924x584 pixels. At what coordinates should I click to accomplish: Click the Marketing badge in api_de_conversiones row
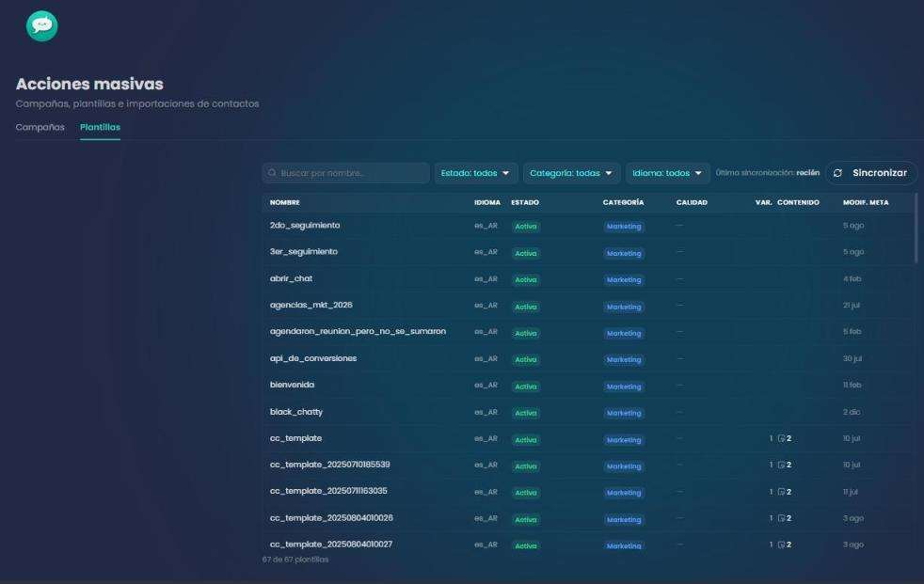coord(624,359)
